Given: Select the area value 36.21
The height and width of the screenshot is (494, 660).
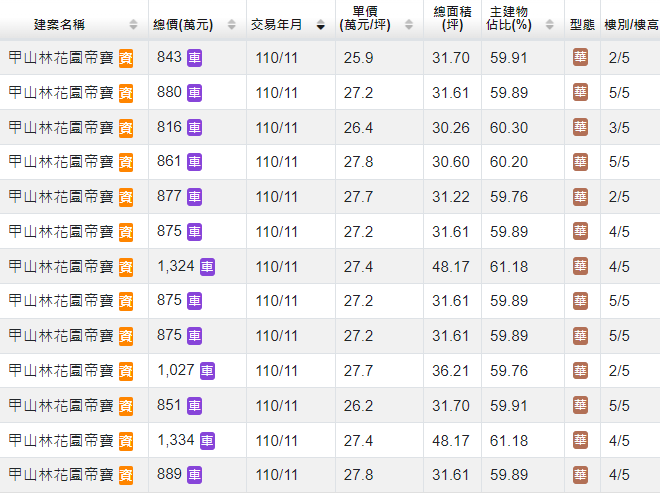Looking at the screenshot, I should 450,371.
